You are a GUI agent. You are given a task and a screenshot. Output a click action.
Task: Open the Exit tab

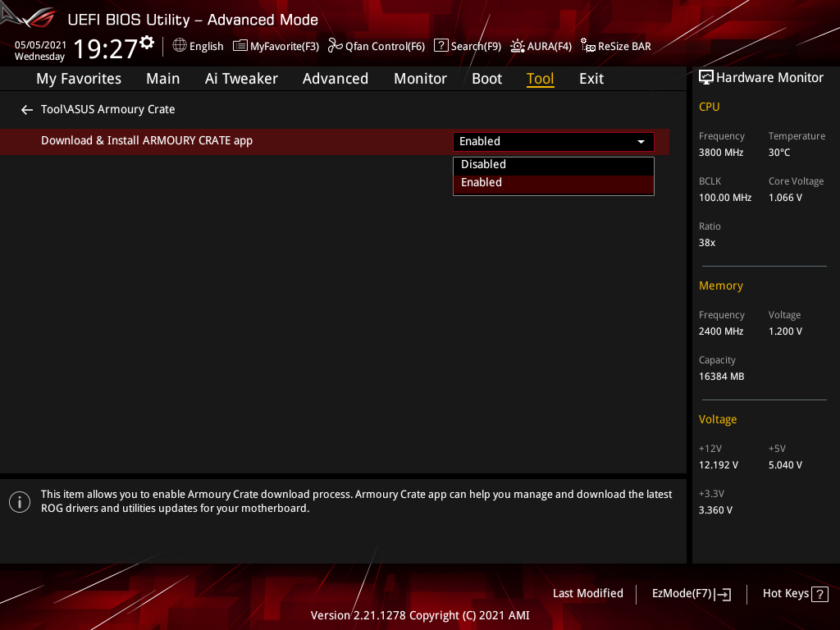coord(591,79)
